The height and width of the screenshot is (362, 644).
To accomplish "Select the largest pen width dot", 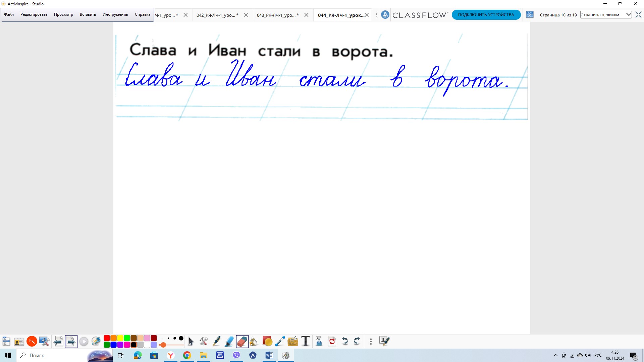I will tap(181, 338).
